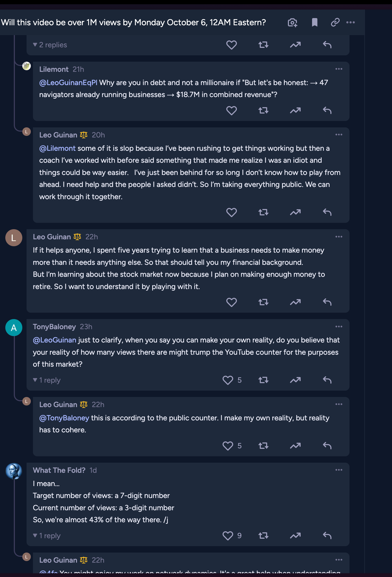The image size is (392, 577).
Task: Open Leo Guinan's large avatar
Action: pyautogui.click(x=14, y=237)
